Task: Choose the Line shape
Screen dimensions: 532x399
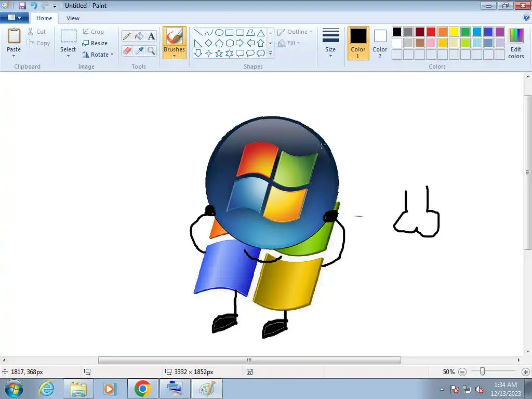Action: point(198,33)
